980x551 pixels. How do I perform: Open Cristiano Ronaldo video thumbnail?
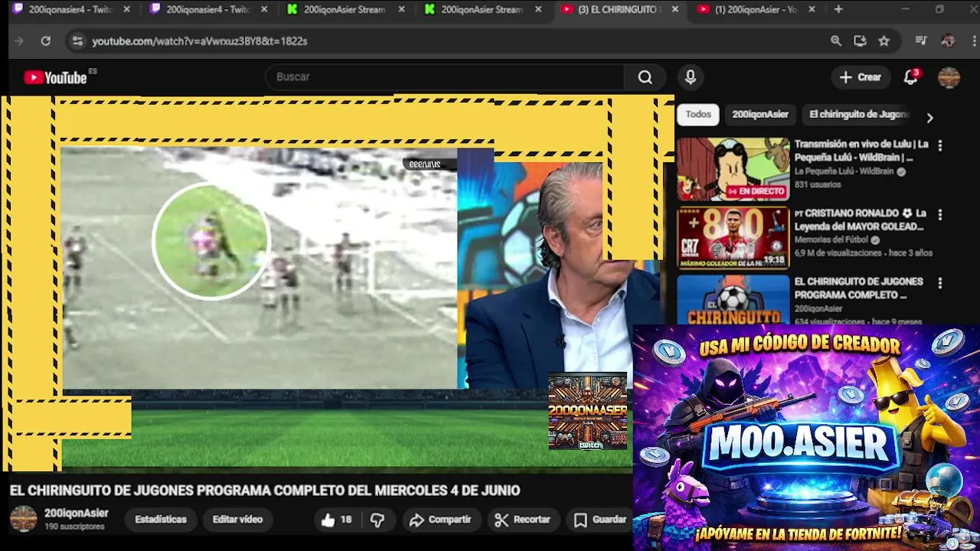coord(733,238)
